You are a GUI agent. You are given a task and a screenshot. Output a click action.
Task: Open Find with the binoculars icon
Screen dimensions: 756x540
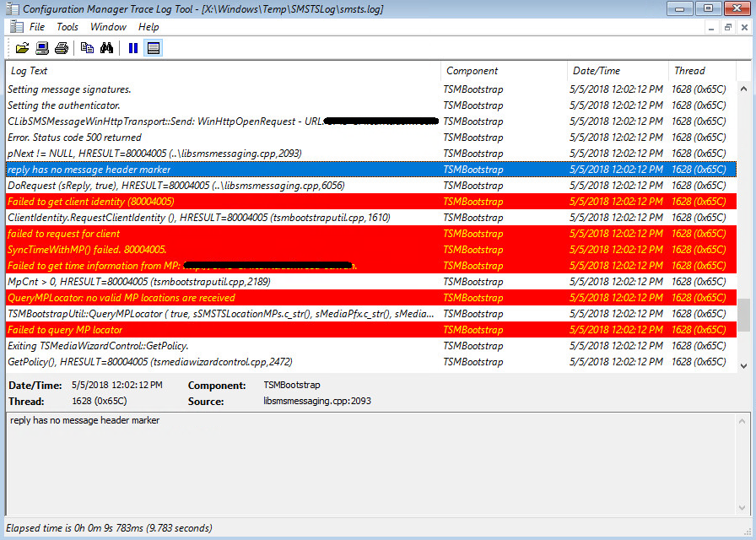tap(106, 48)
